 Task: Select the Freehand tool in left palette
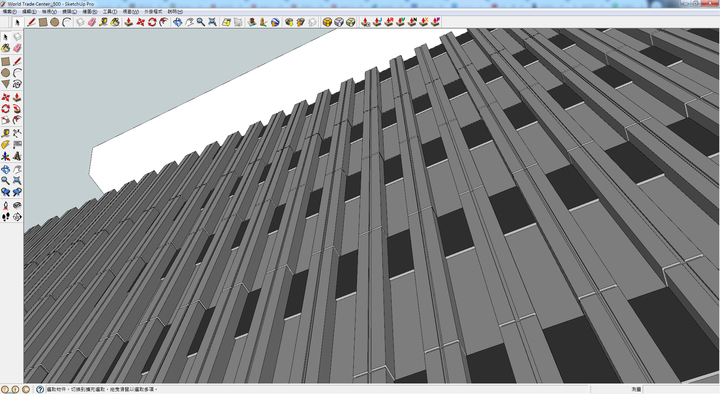point(17,84)
